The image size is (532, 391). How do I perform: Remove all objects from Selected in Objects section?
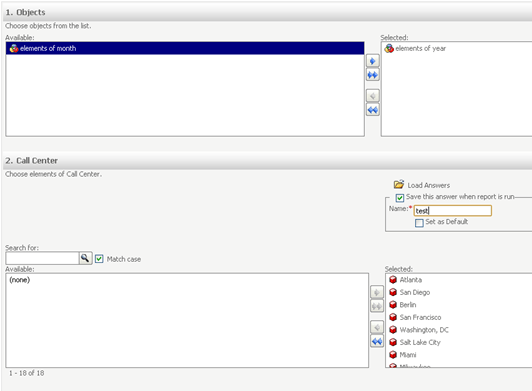coord(373,110)
